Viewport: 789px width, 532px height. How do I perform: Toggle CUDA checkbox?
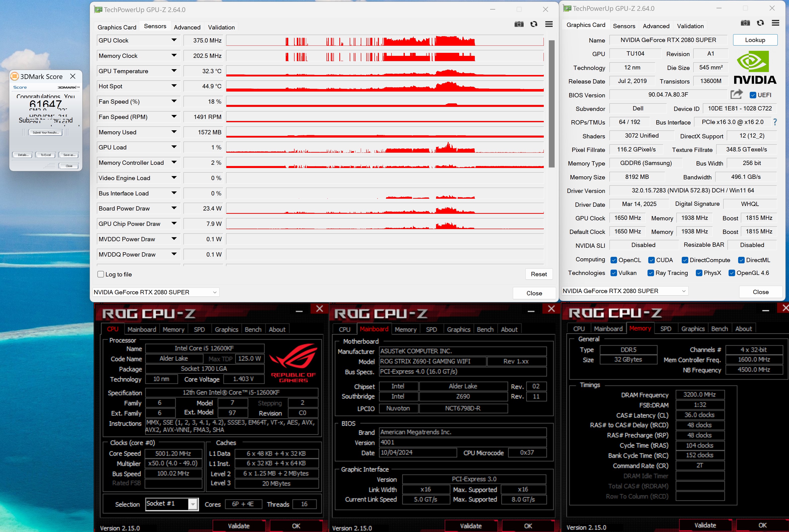(x=651, y=260)
